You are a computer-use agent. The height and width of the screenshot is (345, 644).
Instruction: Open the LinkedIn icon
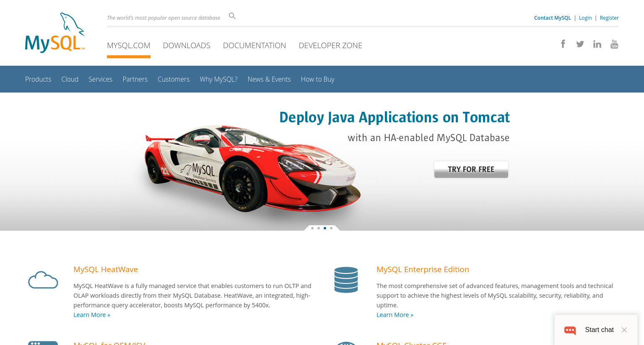pos(597,44)
